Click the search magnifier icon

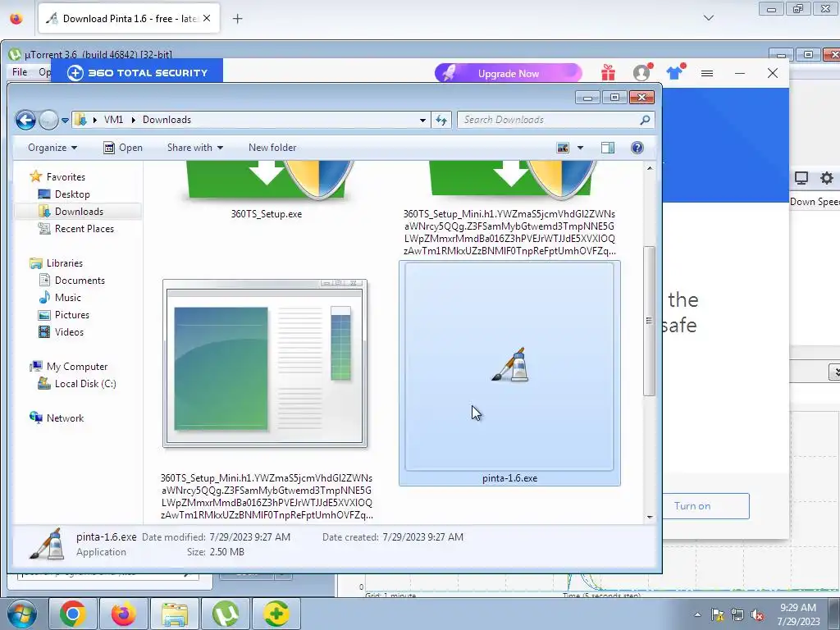click(x=645, y=120)
